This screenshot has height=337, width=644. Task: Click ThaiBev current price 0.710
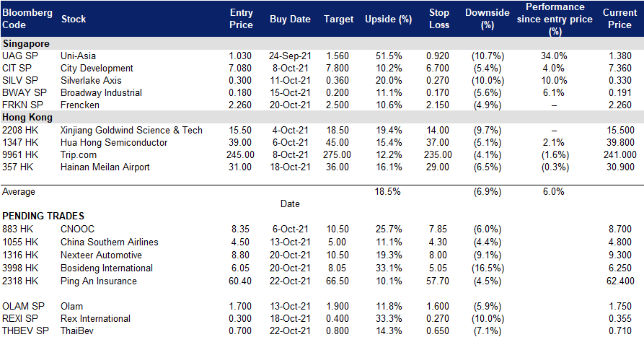point(620,331)
